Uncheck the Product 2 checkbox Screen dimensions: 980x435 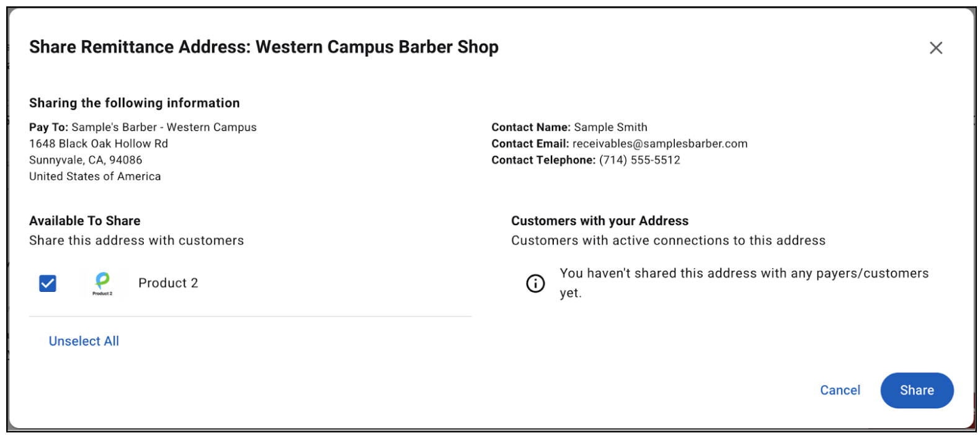click(48, 283)
